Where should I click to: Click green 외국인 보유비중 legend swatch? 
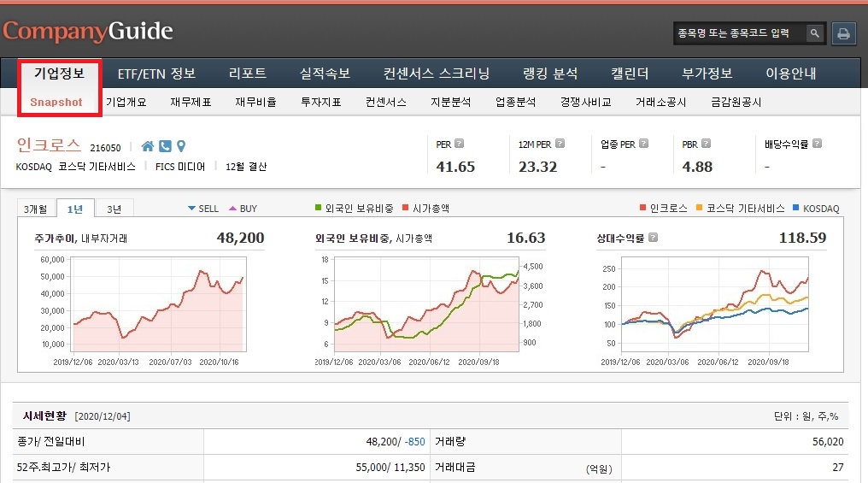coord(319,208)
